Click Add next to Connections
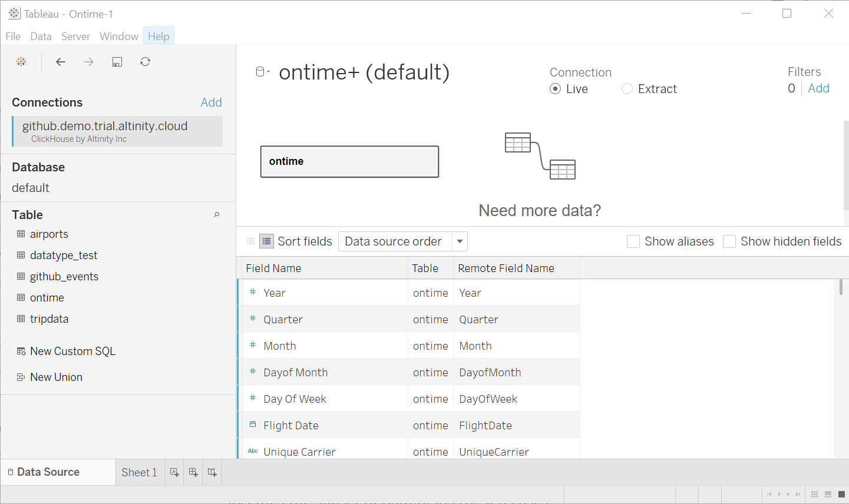The image size is (849, 504). point(211,102)
